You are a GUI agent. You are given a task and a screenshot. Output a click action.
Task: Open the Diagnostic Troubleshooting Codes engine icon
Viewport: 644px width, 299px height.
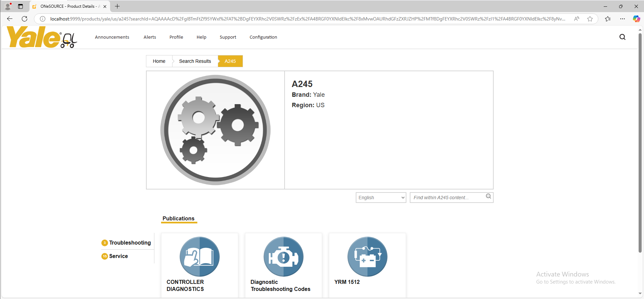pos(284,257)
